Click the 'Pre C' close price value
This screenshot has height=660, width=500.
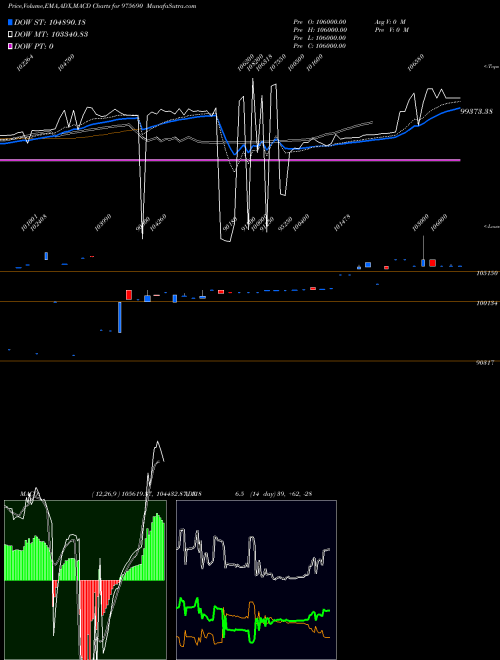(320, 45)
